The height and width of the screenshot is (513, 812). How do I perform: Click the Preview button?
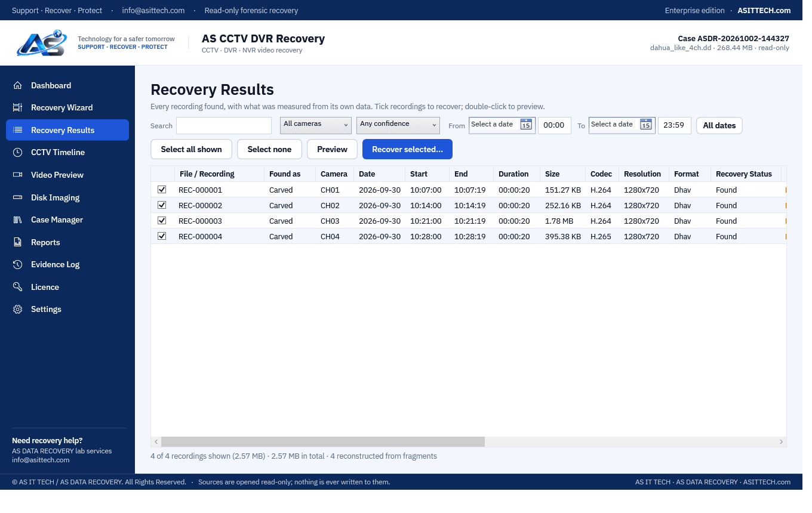(x=332, y=149)
